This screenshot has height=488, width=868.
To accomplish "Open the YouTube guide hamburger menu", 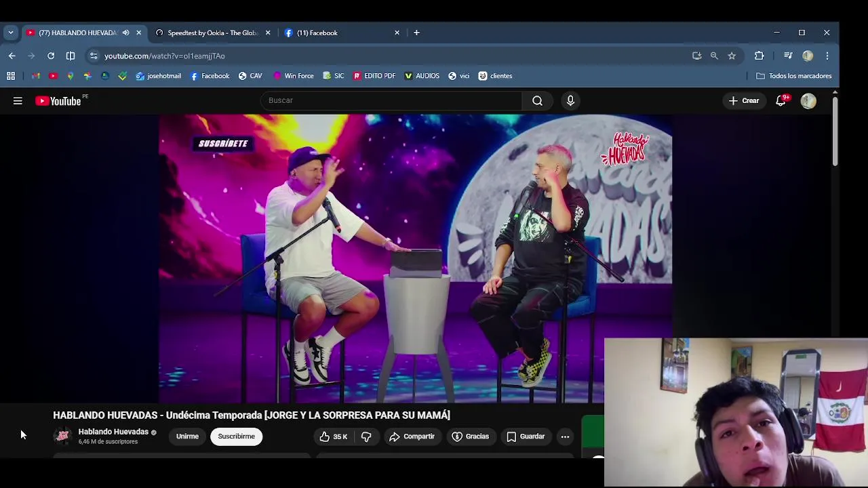I will click(18, 101).
